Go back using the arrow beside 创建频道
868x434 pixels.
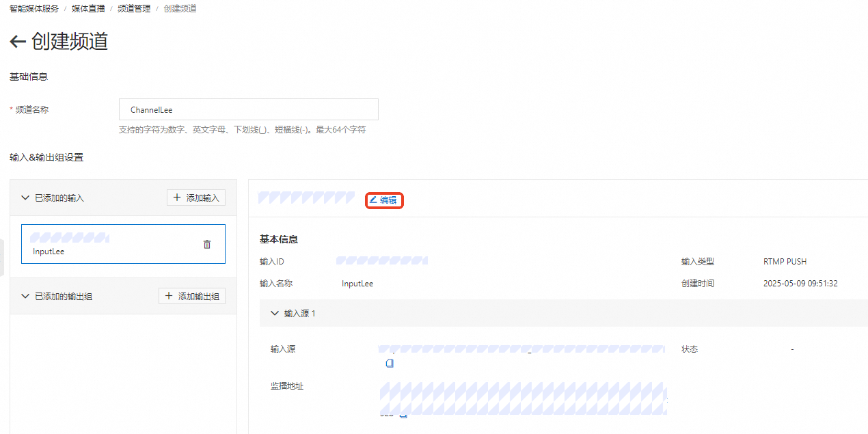18,42
